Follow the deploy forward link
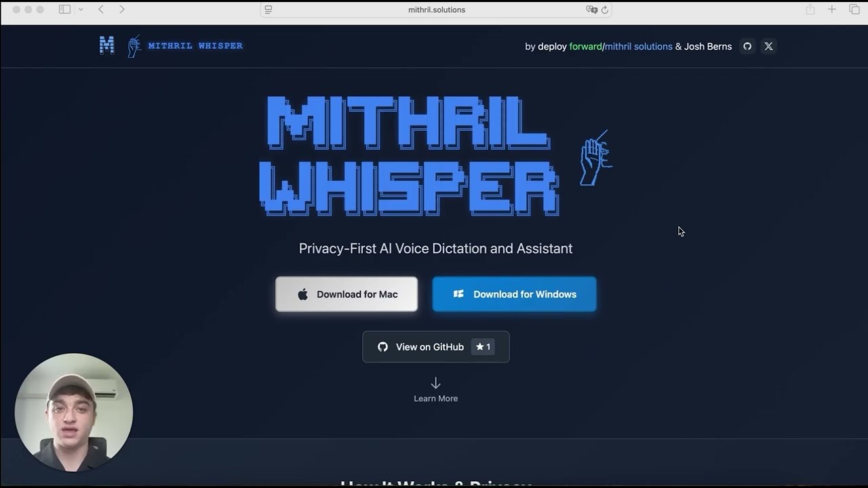Viewport: 868px width, 488px height. (x=570, y=47)
